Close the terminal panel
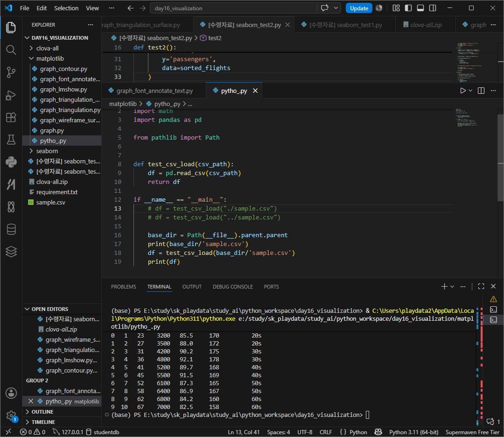 click(493, 286)
